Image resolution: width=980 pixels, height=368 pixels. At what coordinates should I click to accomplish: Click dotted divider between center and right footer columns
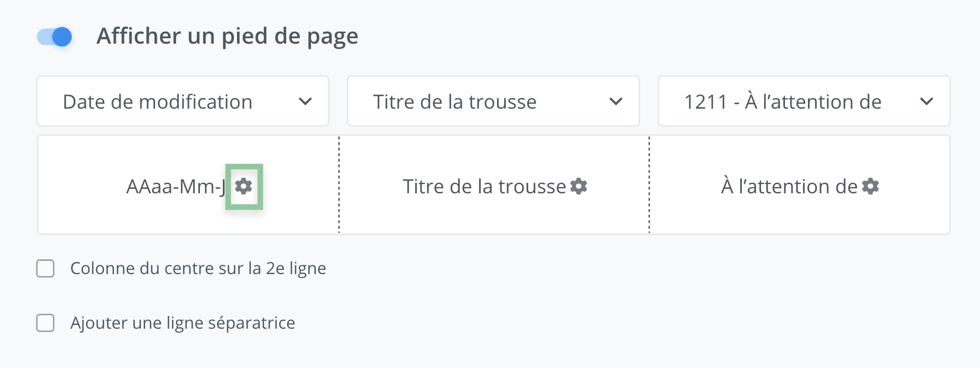pos(649,185)
